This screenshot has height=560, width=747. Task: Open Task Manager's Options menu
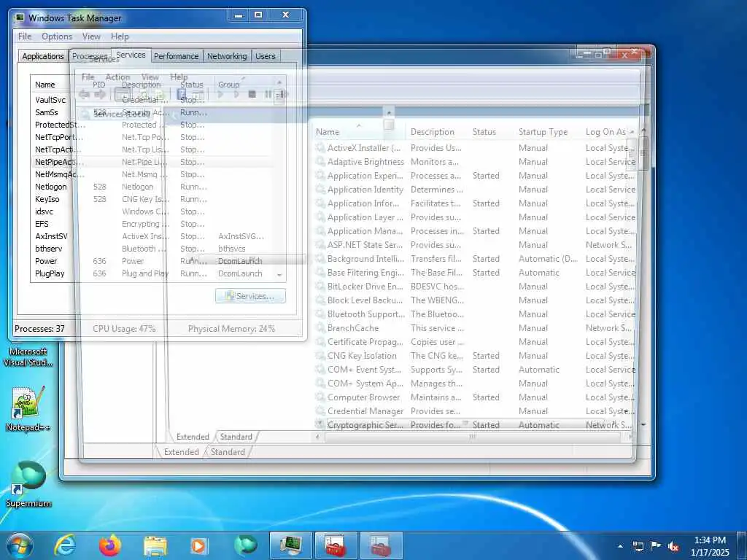pyautogui.click(x=57, y=36)
